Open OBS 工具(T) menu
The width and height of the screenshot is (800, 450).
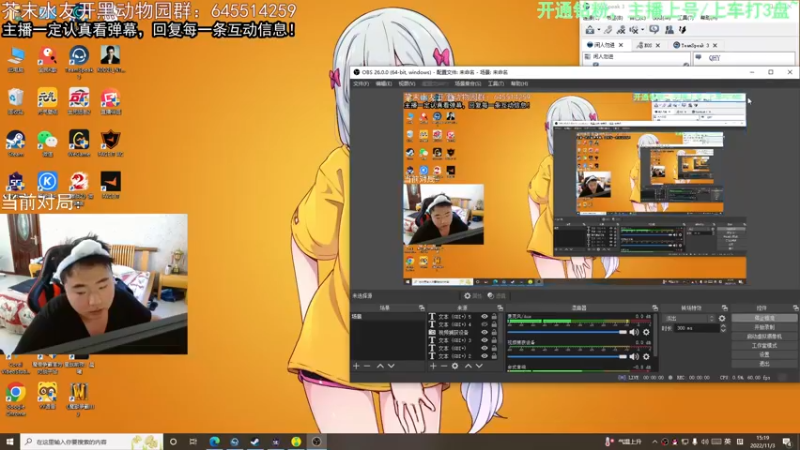tap(495, 84)
